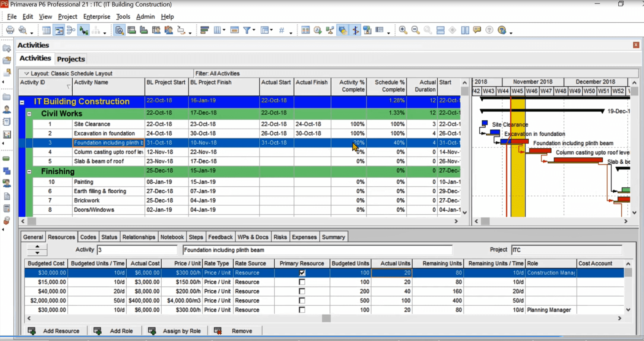Click the Activity name field in details
The height and width of the screenshot is (341, 644).
pos(317,250)
